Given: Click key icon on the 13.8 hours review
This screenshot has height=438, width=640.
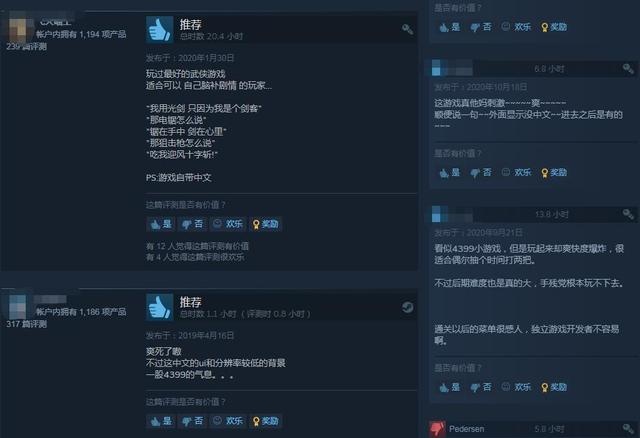Looking at the screenshot, I should point(628,214).
